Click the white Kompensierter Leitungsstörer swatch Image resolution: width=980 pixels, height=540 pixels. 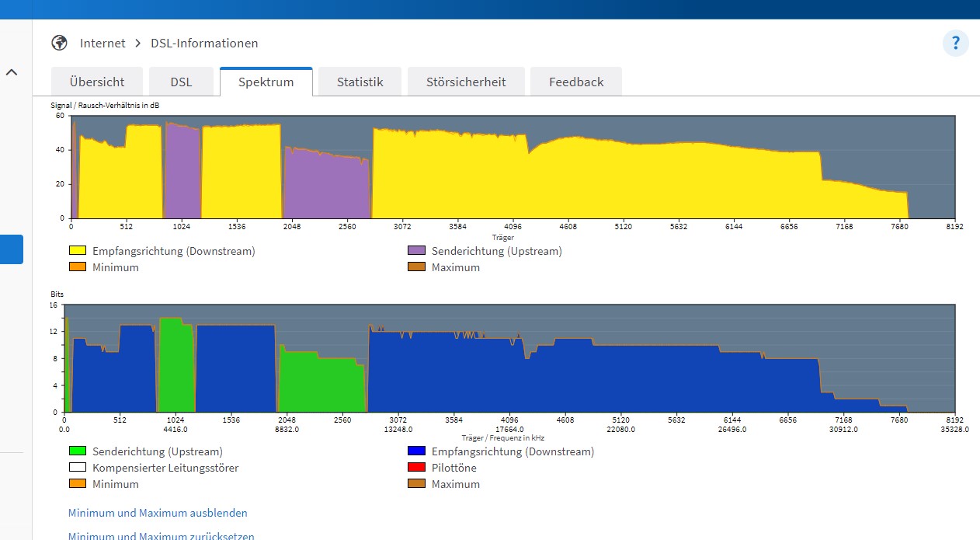pos(78,467)
